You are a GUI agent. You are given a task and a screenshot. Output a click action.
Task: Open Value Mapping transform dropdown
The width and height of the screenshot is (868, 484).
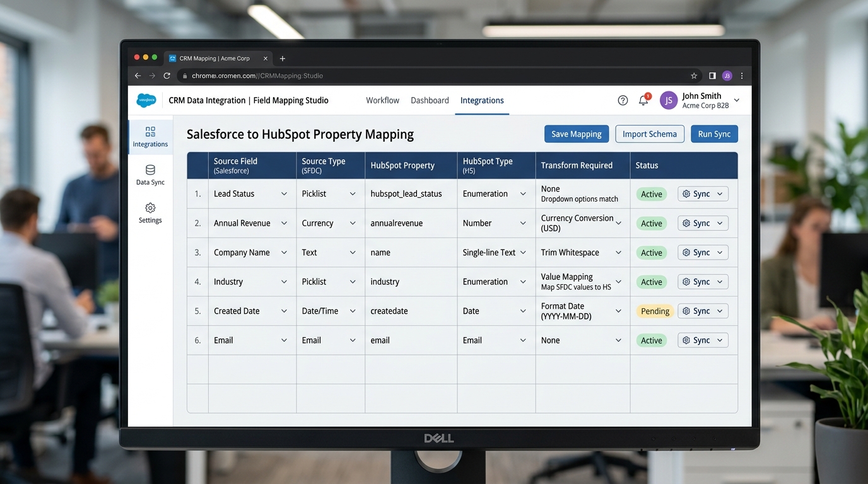click(618, 282)
